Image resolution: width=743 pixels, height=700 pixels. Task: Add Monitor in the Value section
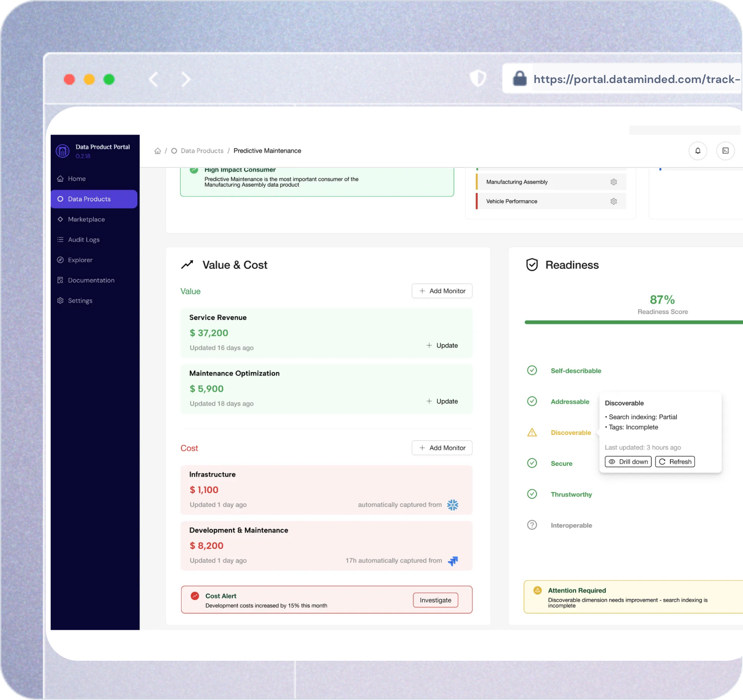[442, 291]
